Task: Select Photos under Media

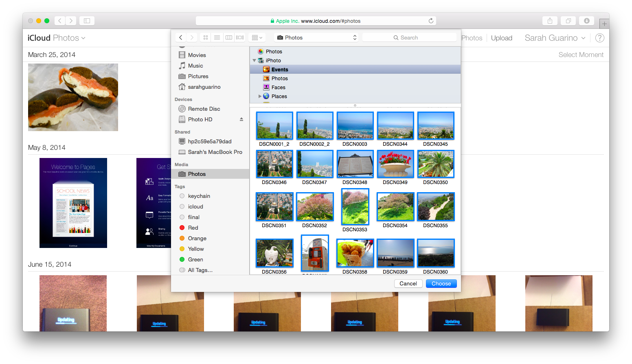Action: pos(210,174)
